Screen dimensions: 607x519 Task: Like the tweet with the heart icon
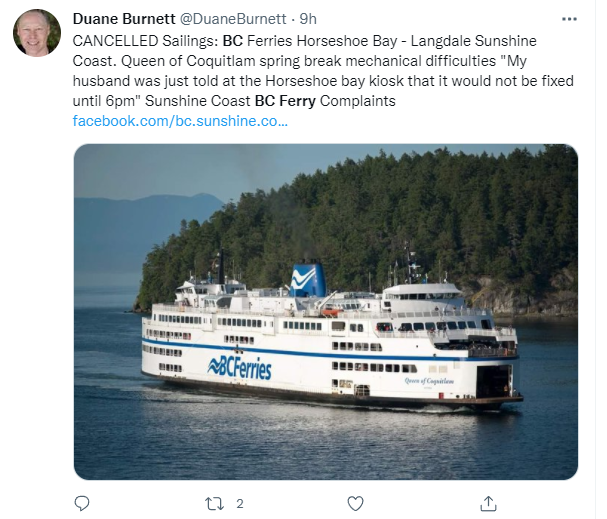pos(355,504)
